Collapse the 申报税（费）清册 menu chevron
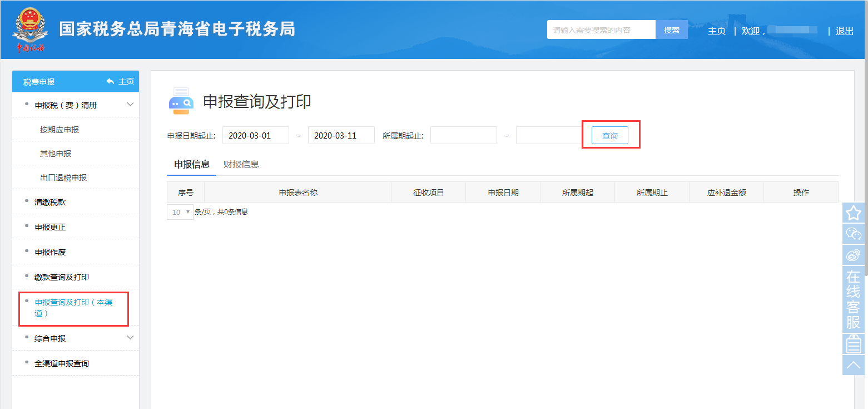 pyautogui.click(x=131, y=104)
